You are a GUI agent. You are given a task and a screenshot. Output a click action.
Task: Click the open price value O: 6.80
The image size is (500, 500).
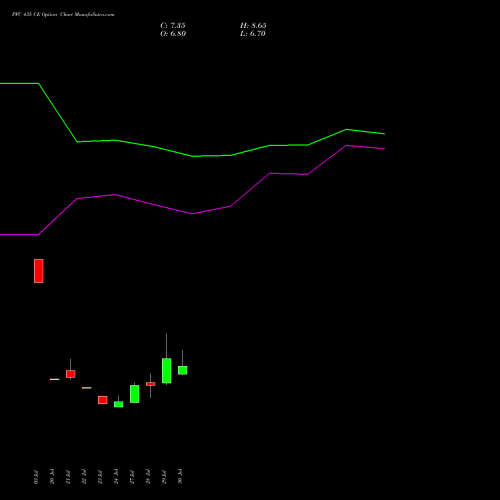(173, 34)
